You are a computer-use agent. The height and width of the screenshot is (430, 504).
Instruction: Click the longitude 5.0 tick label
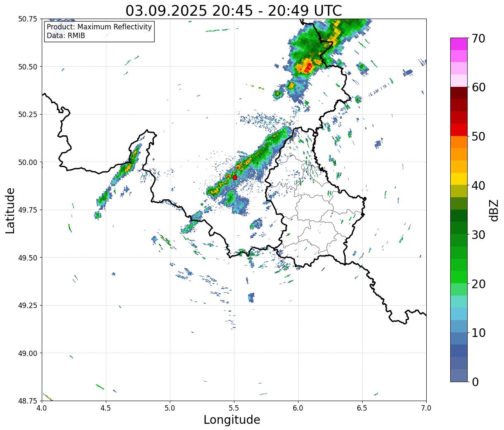pos(170,408)
